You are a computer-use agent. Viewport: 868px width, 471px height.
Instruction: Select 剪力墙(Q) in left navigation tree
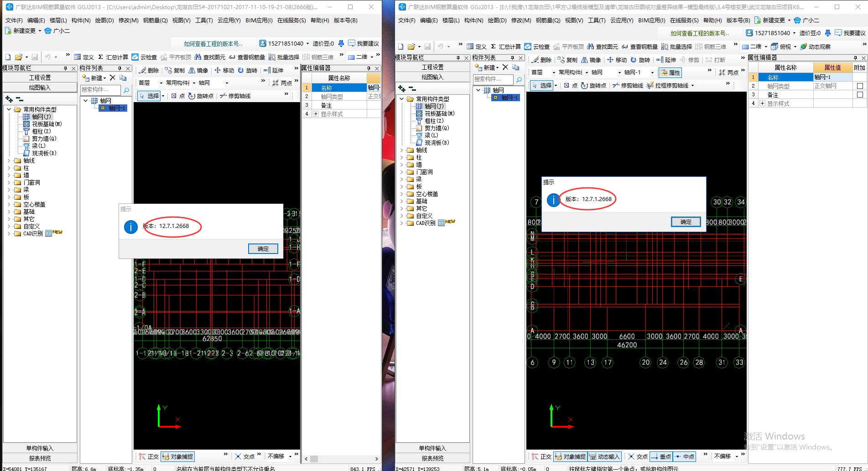[x=44, y=139]
